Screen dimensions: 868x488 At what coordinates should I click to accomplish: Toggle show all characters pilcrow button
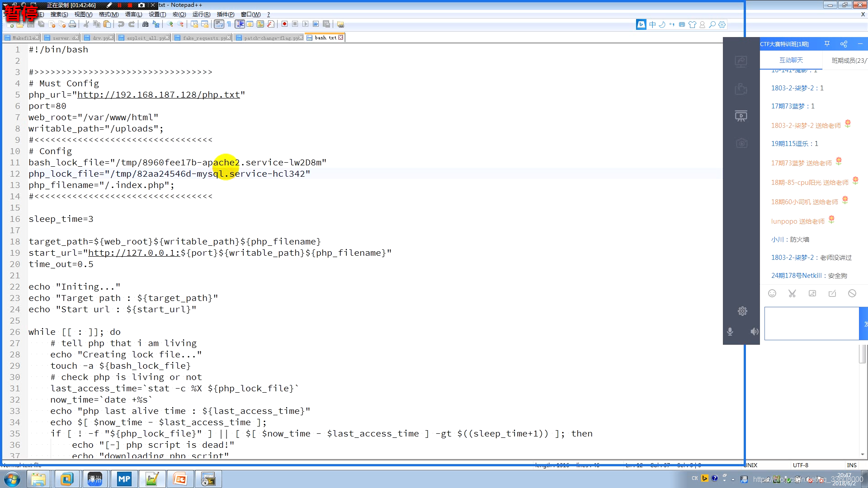[x=229, y=24]
